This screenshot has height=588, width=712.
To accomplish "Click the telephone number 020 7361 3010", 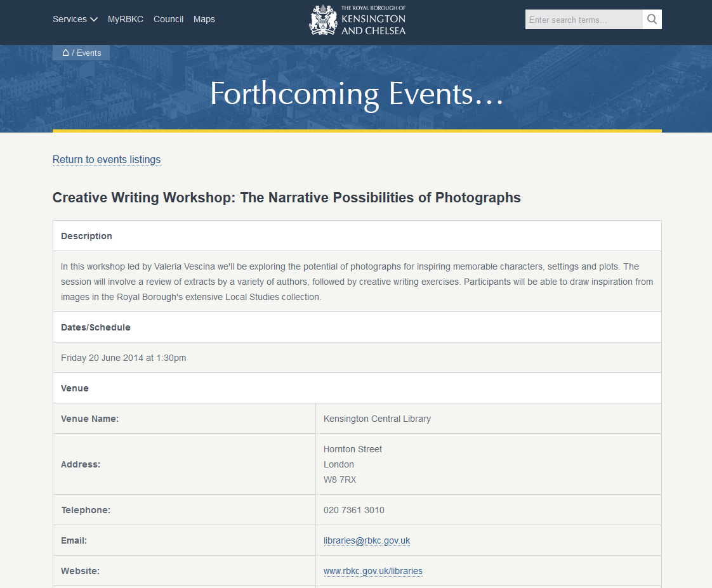I will point(354,510).
